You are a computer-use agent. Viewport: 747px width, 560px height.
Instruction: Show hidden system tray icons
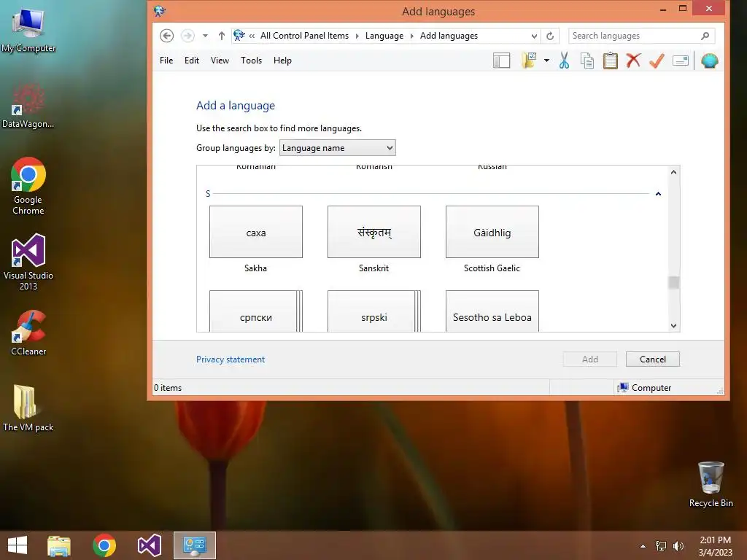click(x=643, y=546)
